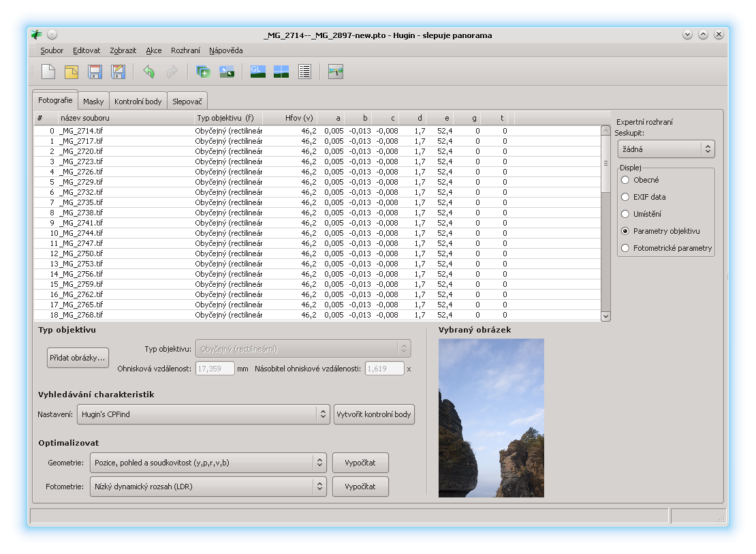
Task: Select the Obecné display radio button
Action: pos(625,180)
